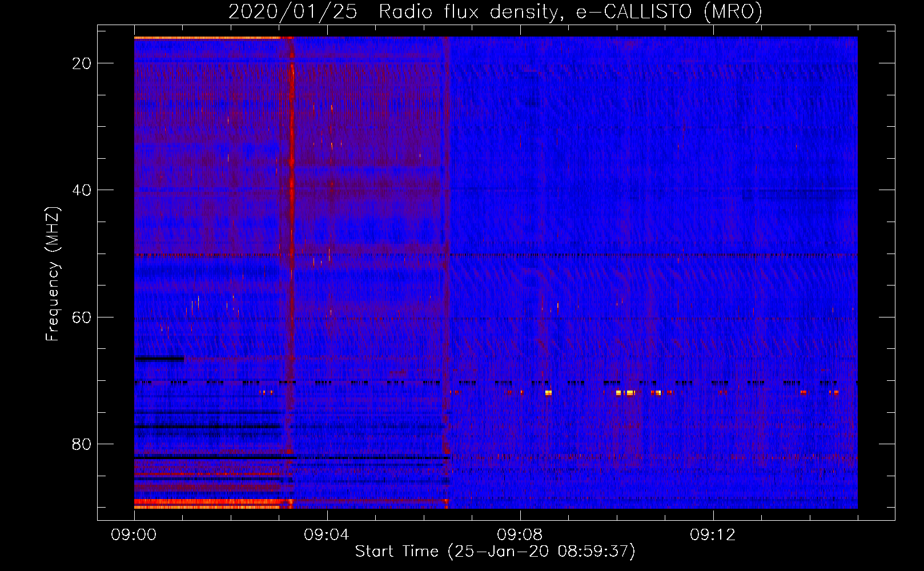The image size is (924, 571).
Task: Click the '09:08' time axis label
Action: (520, 535)
